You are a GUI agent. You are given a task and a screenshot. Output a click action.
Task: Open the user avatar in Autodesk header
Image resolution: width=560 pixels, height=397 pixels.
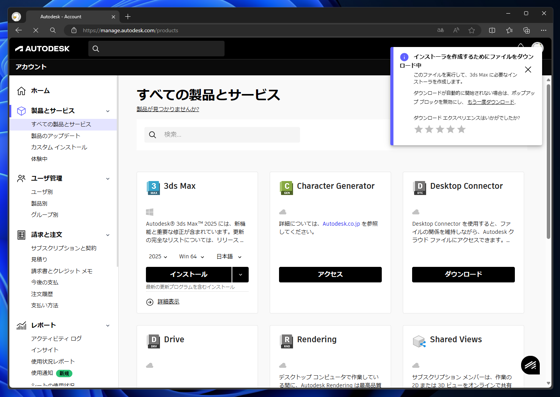point(538,47)
